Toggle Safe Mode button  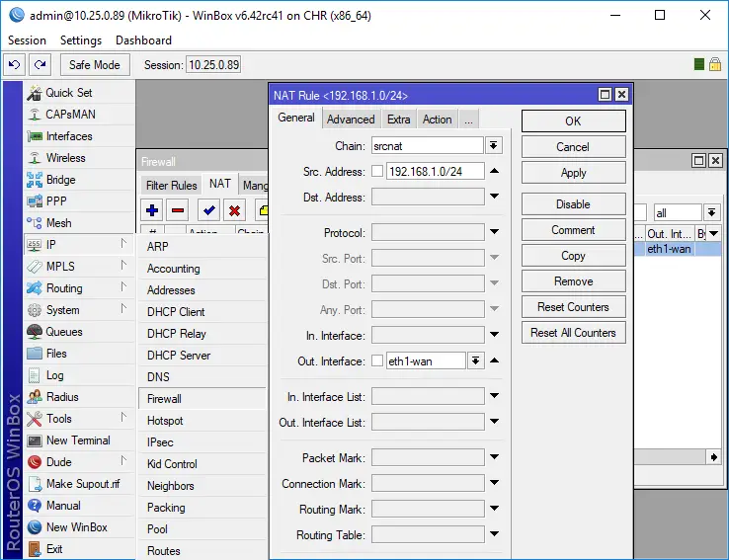pos(95,64)
